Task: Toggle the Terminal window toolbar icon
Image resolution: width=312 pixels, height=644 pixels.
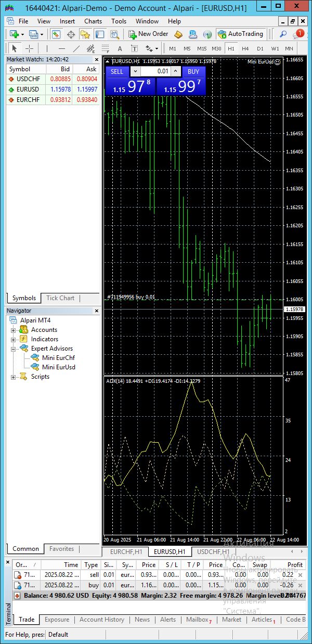Action: (x=100, y=34)
